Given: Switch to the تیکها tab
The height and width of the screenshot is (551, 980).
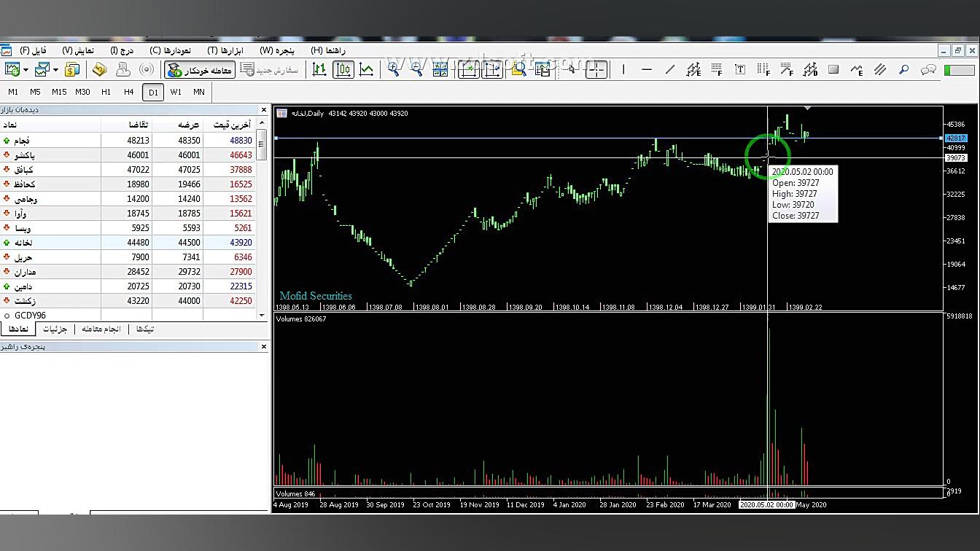Looking at the screenshot, I should click(x=145, y=329).
